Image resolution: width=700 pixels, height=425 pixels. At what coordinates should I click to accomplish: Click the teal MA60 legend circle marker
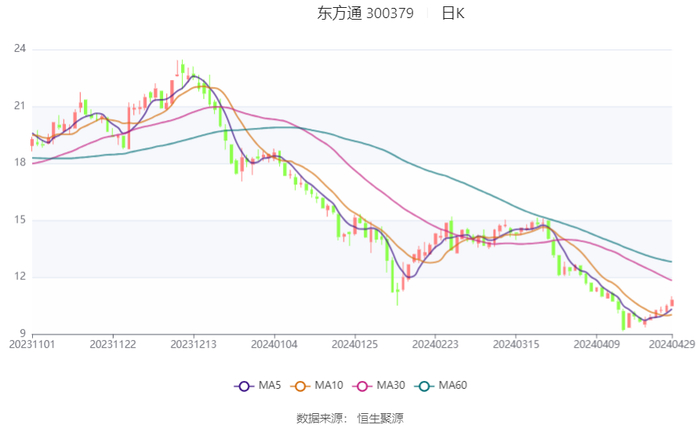tap(424, 386)
